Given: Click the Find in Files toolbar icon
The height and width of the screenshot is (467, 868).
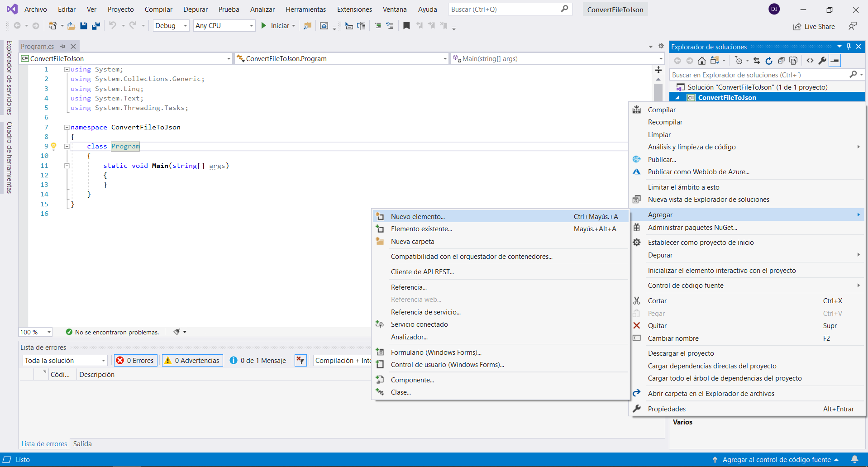Looking at the screenshot, I should (307, 26).
